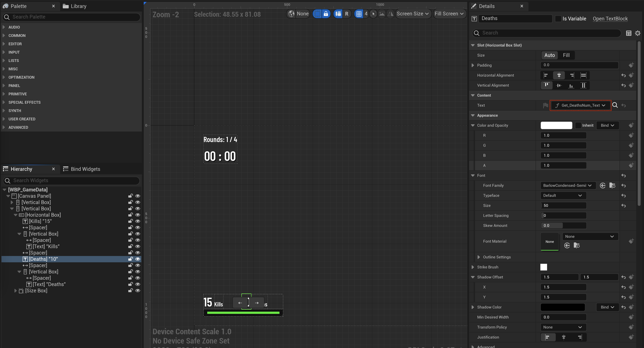Toggle the respect locks padlock icon
644x348 pixels.
pos(326,14)
